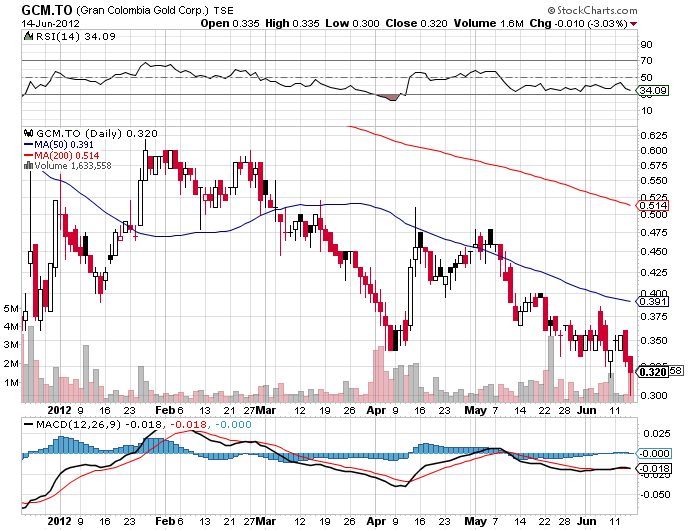
Task: Click the Chg -0.010 (-3.03%) value
Action: coord(578,23)
